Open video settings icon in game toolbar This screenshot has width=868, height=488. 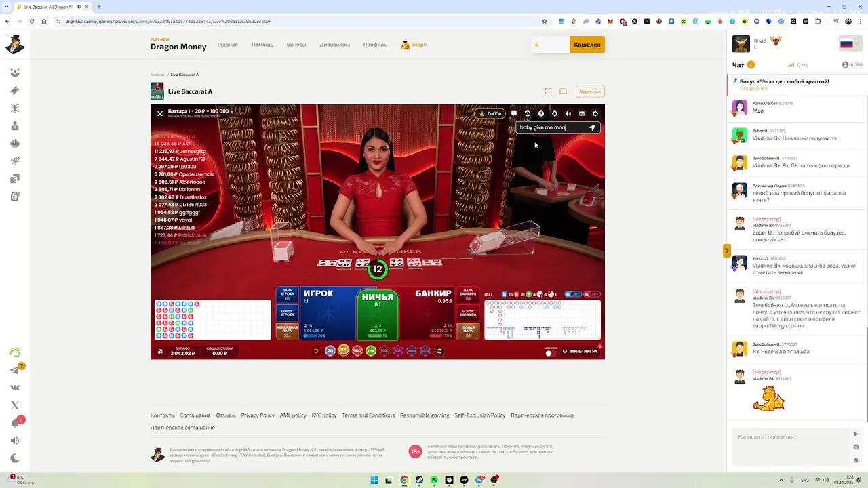(582, 114)
